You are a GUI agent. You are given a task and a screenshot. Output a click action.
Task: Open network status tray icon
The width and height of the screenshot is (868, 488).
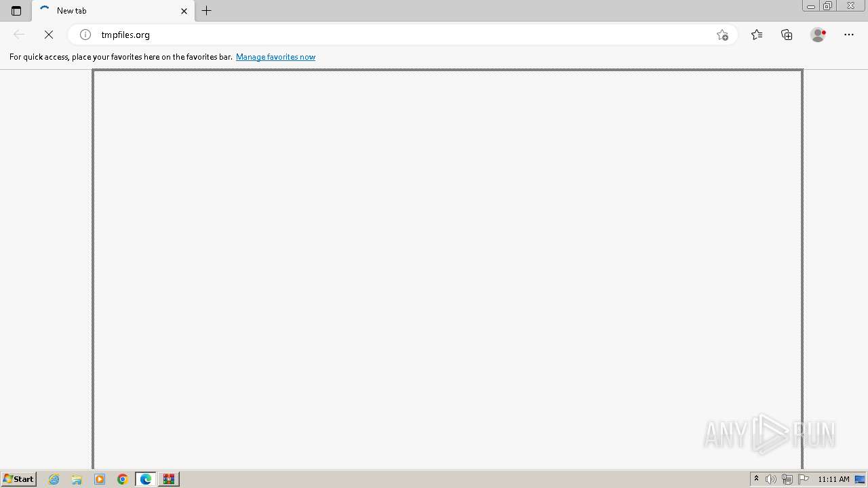click(787, 479)
